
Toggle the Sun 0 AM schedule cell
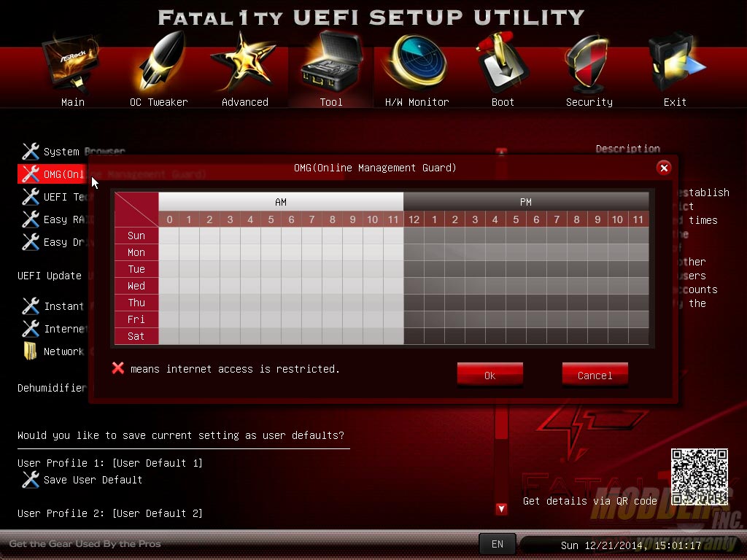[x=169, y=236]
